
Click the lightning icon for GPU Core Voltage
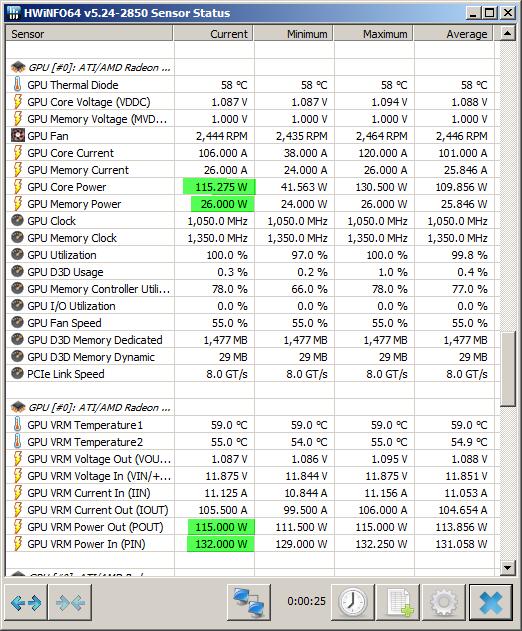point(17,102)
